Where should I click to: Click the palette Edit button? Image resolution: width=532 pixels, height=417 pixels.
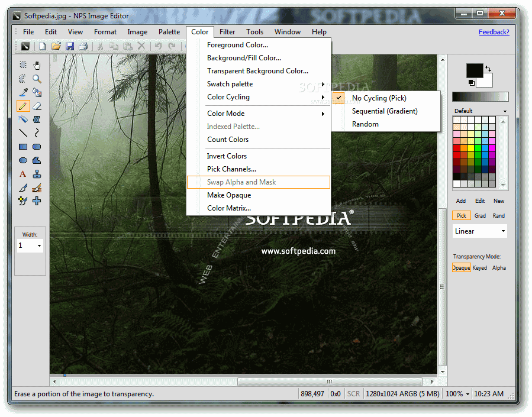click(480, 201)
